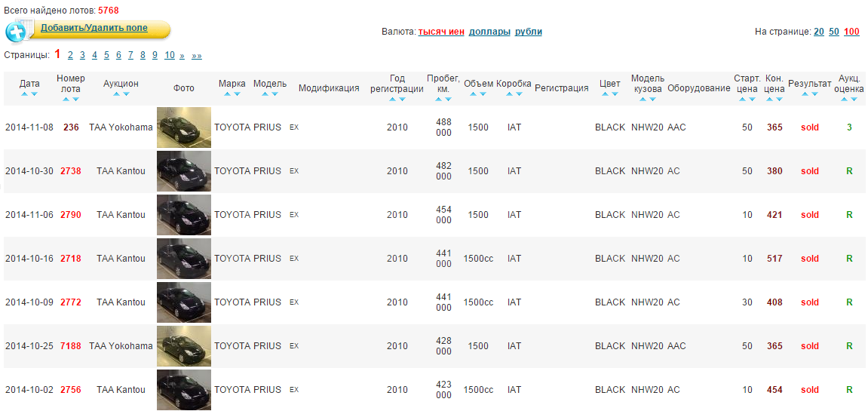Viewport: 868px width, 411px height.
Task: Sort Модель column descending arrow
Action: (x=275, y=94)
